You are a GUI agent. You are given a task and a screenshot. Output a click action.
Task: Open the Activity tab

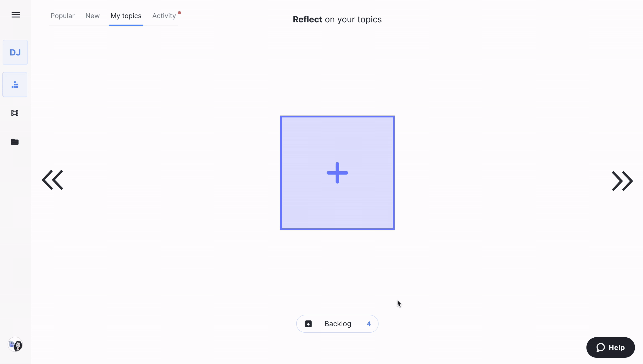(x=164, y=16)
